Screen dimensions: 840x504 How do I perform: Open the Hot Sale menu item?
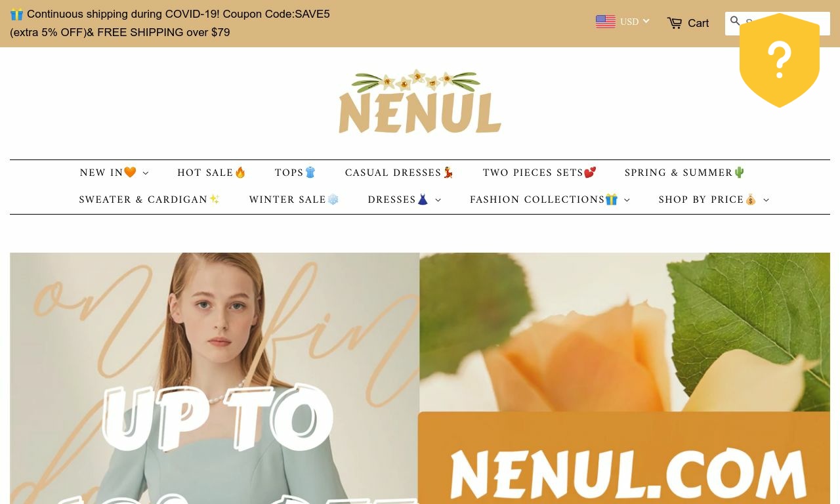(x=212, y=173)
